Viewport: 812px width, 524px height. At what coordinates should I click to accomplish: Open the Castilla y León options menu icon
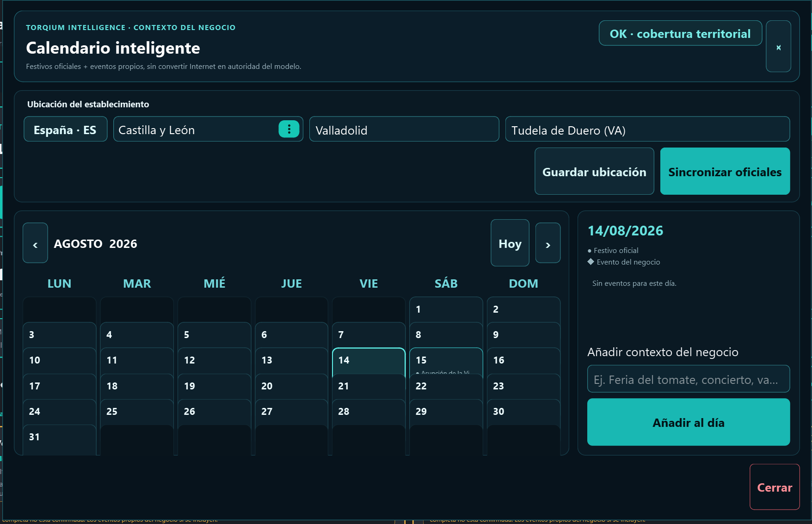(289, 129)
